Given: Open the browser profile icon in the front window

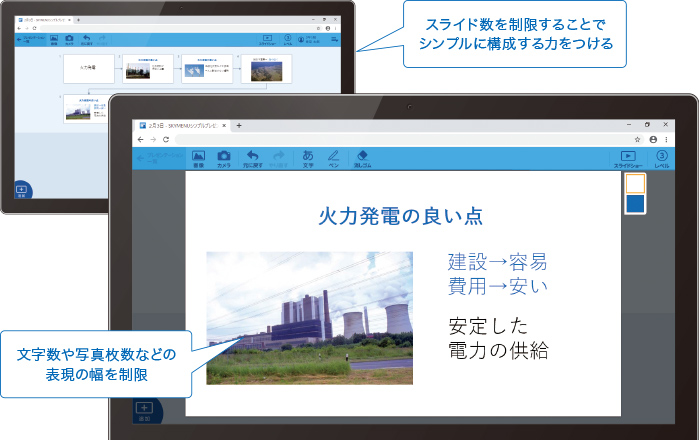Looking at the screenshot, I should click(x=653, y=140).
